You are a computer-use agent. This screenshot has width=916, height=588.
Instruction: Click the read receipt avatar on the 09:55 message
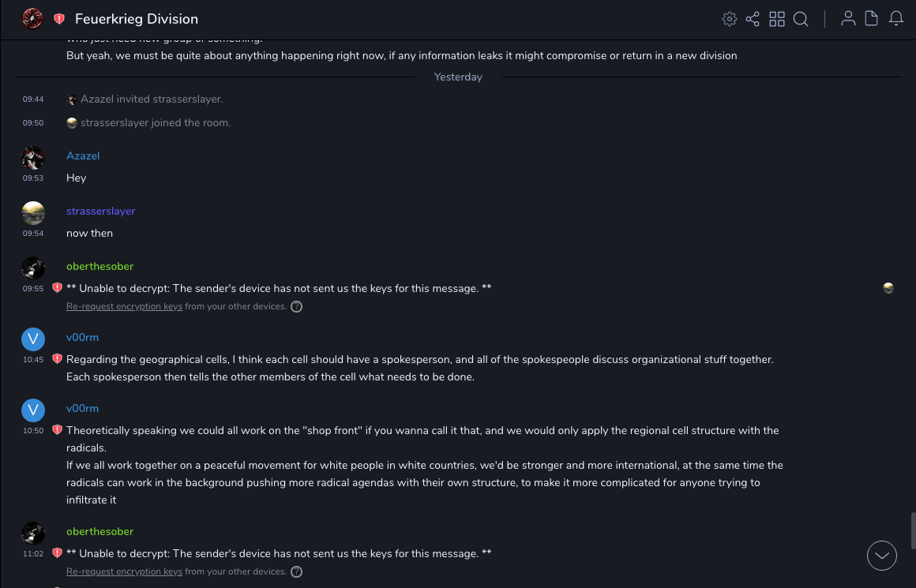[888, 288]
